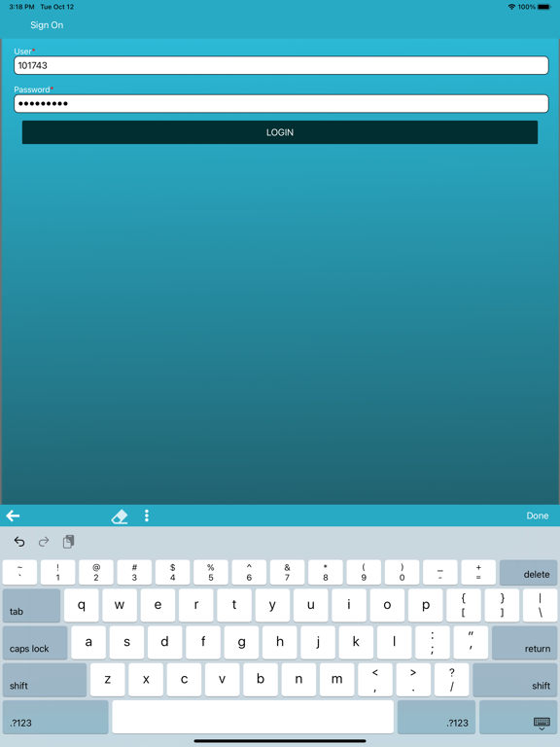This screenshot has height=747, width=560.
Task: Tap the f key
Action: click(x=203, y=643)
